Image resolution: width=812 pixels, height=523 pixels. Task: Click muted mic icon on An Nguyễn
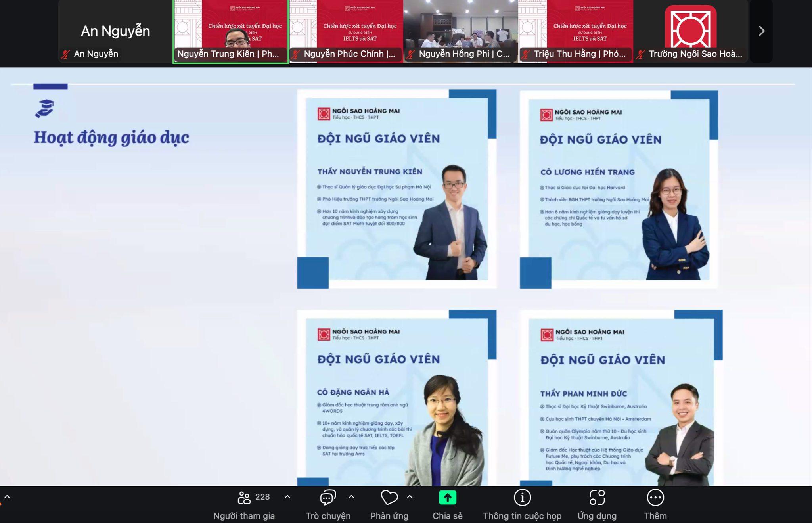pyautogui.click(x=66, y=54)
